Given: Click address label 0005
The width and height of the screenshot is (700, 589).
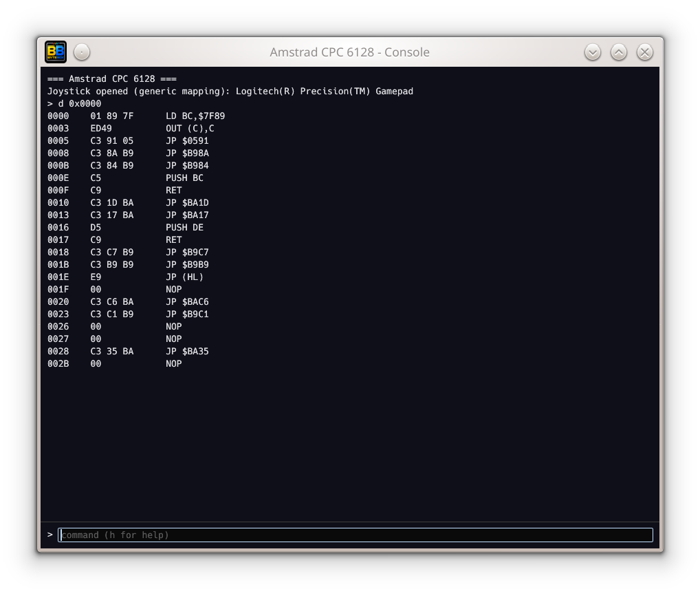Looking at the screenshot, I should (x=58, y=141).
